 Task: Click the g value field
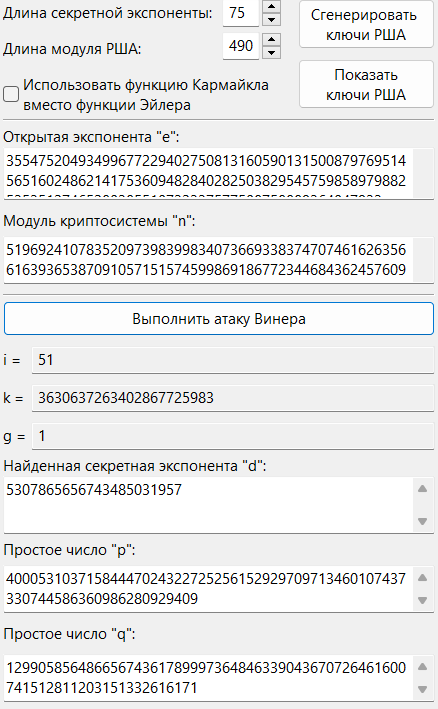233,436
